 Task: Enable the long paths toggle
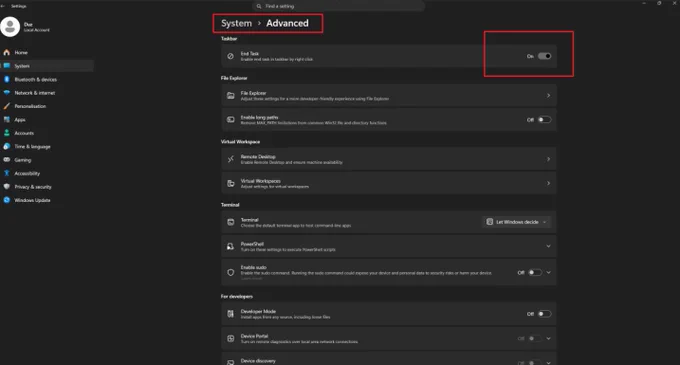tap(545, 120)
